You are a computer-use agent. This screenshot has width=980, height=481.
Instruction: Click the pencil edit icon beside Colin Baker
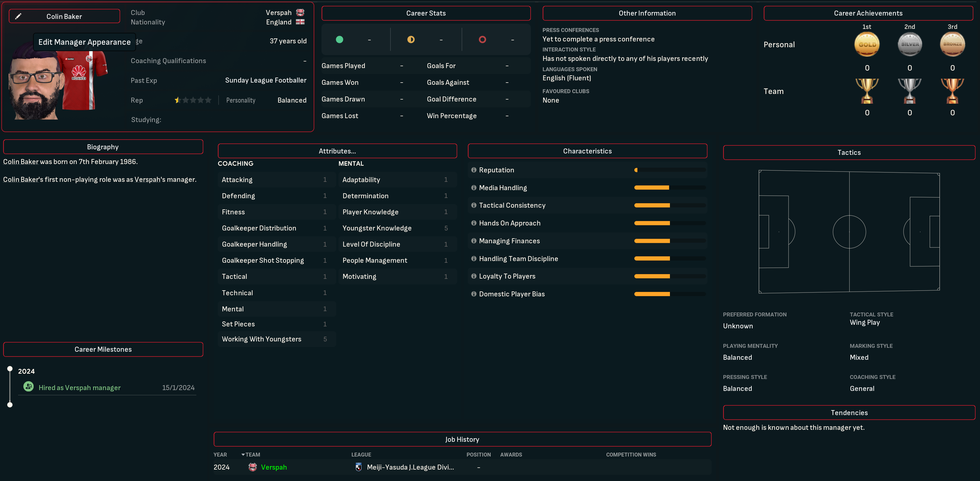[18, 16]
